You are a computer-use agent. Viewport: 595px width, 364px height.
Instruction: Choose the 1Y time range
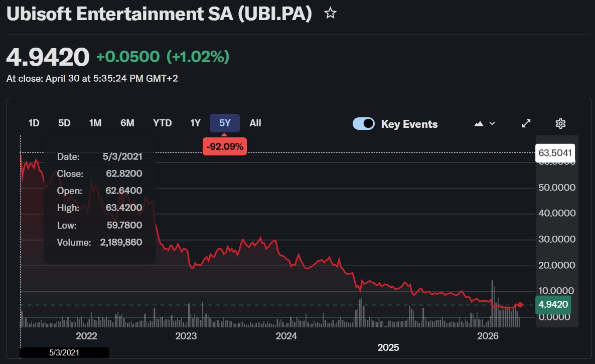195,123
